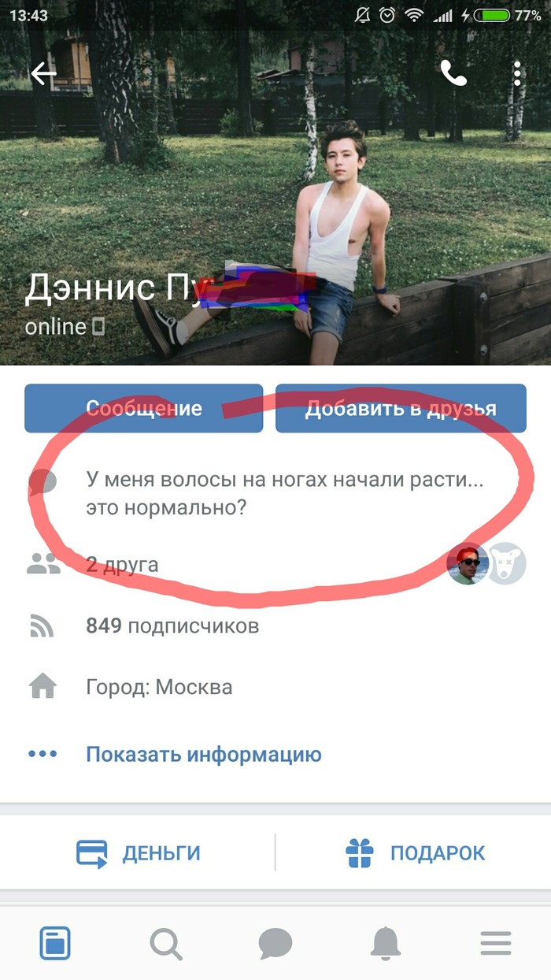This screenshot has width=551, height=980.
Task: Open the deleted-user dog avatar
Action: pos(506,564)
